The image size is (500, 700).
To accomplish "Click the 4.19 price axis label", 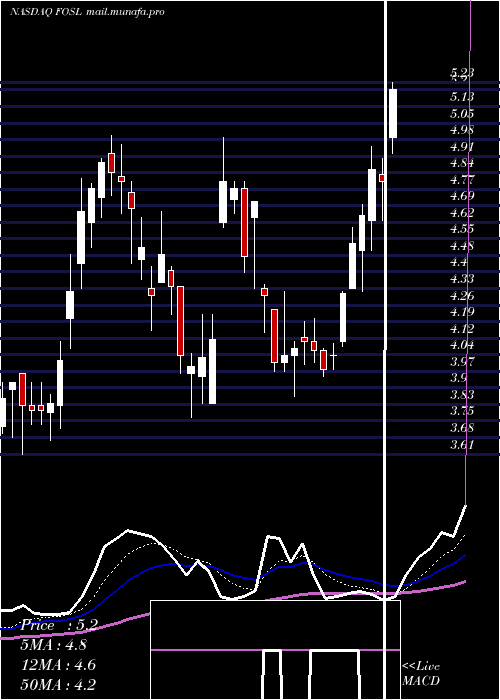I will pyautogui.click(x=462, y=312).
